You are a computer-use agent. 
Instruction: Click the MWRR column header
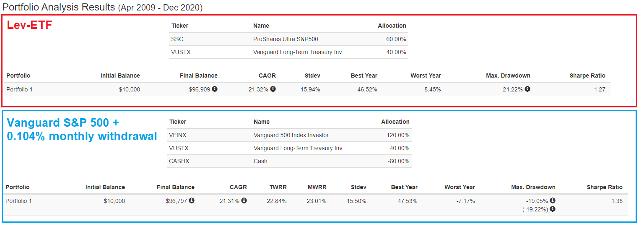coord(317,187)
